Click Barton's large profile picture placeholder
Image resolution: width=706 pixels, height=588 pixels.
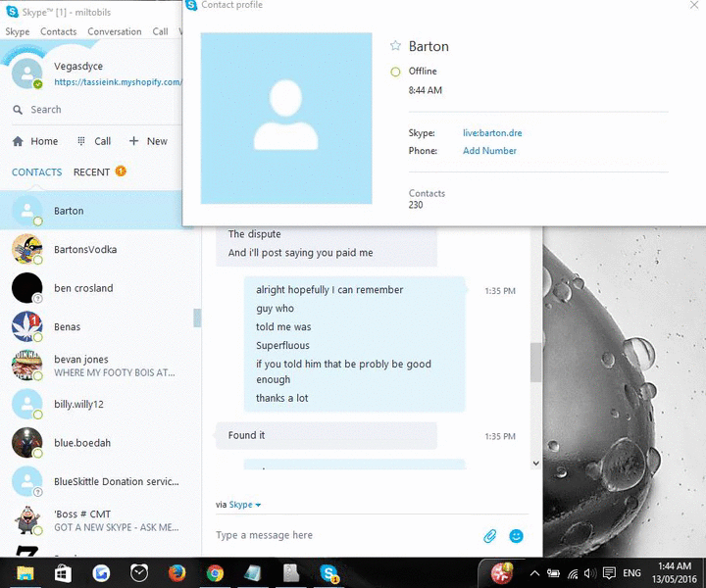(286, 119)
